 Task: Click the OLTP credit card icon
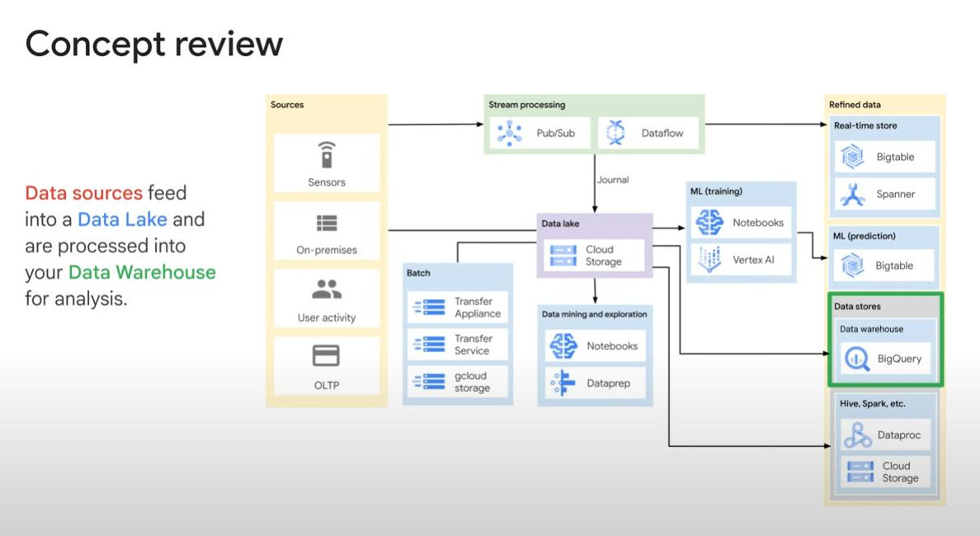pyautogui.click(x=326, y=355)
